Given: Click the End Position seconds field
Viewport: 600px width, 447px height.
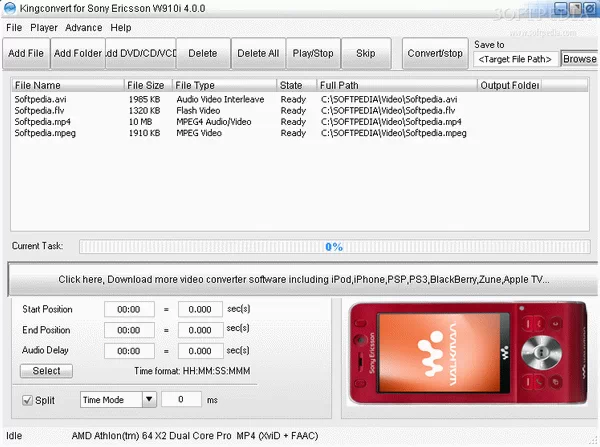Looking at the screenshot, I should click(200, 330).
